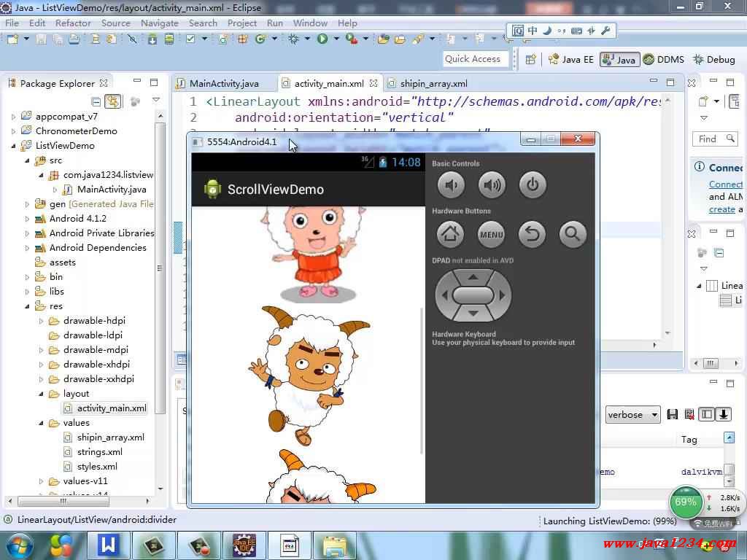
Task: Switch to the MainActivity.java editor tab
Action: [223, 83]
